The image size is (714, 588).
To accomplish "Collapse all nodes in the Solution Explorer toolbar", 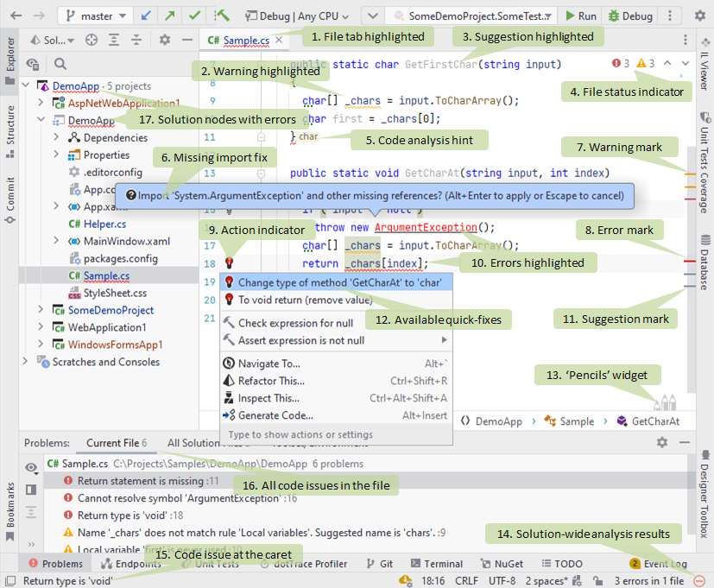I will point(136,39).
